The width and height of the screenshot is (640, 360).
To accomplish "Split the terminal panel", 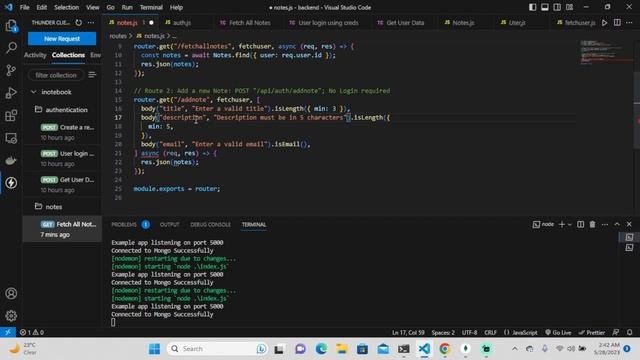I will pos(580,224).
